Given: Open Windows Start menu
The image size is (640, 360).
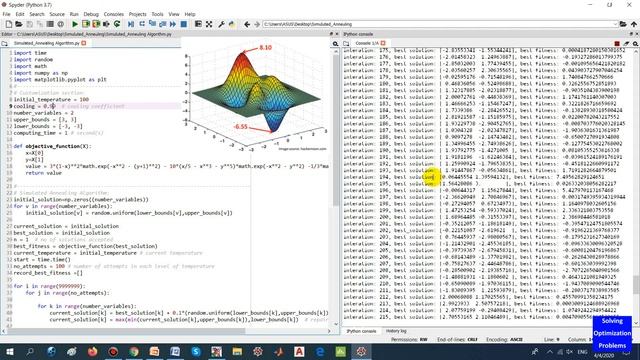Looking at the screenshot, I should [x=9, y=351].
